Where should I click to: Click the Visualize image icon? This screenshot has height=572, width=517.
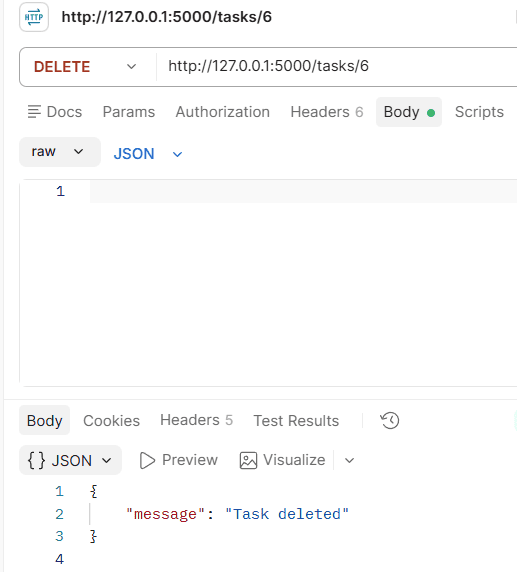pyautogui.click(x=248, y=460)
